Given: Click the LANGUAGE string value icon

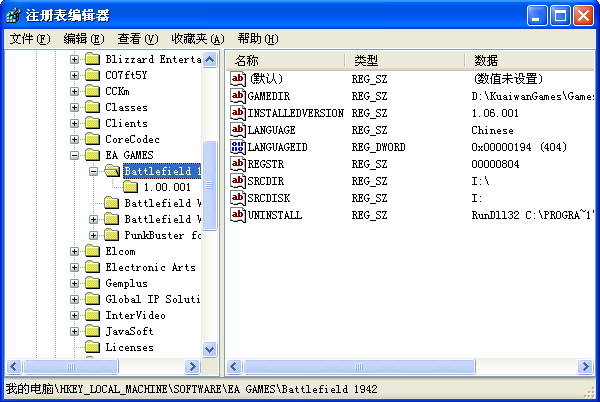Looking at the screenshot, I should click(238, 130).
